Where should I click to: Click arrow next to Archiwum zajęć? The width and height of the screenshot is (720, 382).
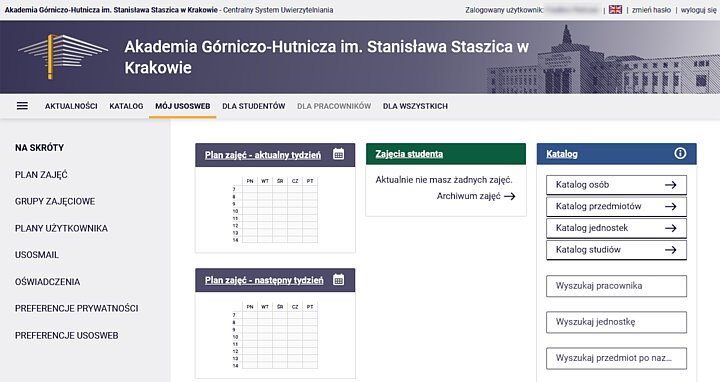pyautogui.click(x=509, y=196)
